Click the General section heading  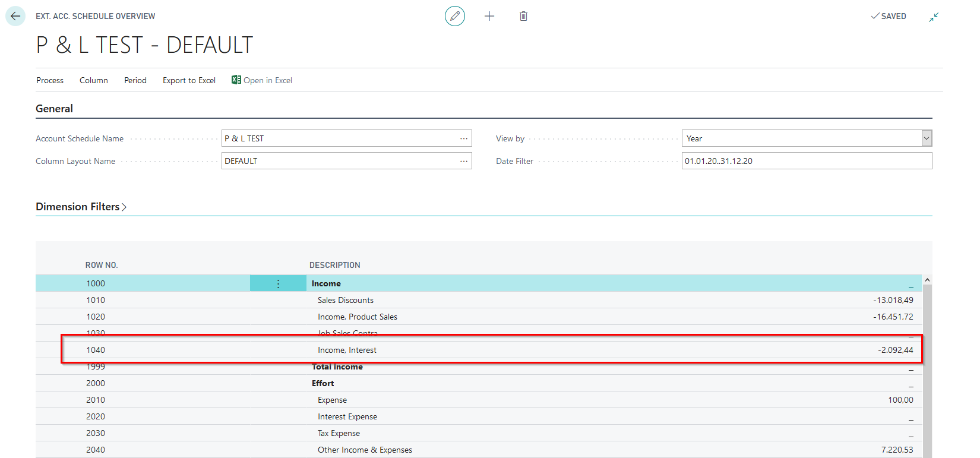click(55, 109)
